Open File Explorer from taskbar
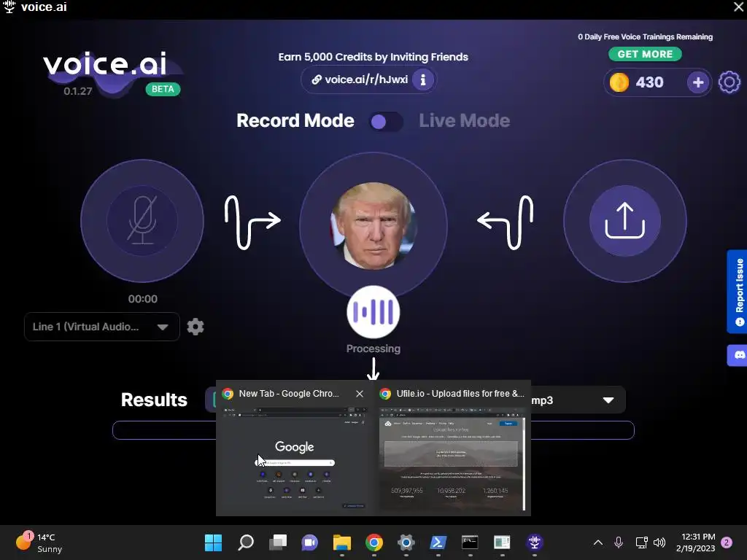 click(342, 542)
